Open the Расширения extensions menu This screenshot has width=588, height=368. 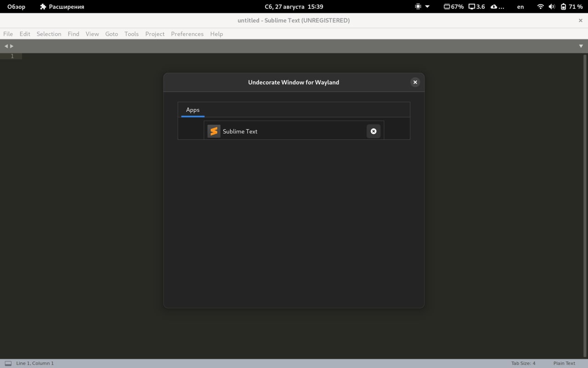tap(62, 6)
